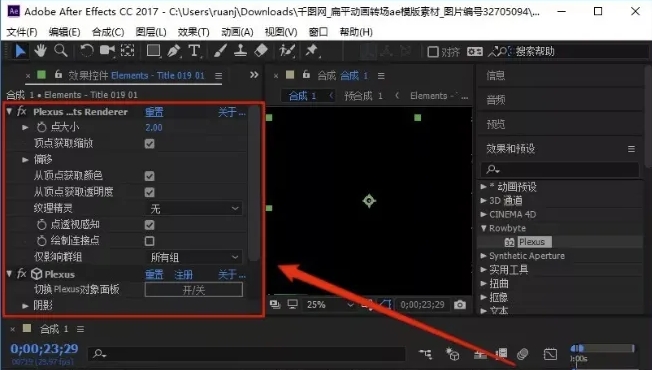Image resolution: width=652 pixels, height=370 pixels.
Task: Collapse the Rowbyte category
Action: click(x=484, y=228)
